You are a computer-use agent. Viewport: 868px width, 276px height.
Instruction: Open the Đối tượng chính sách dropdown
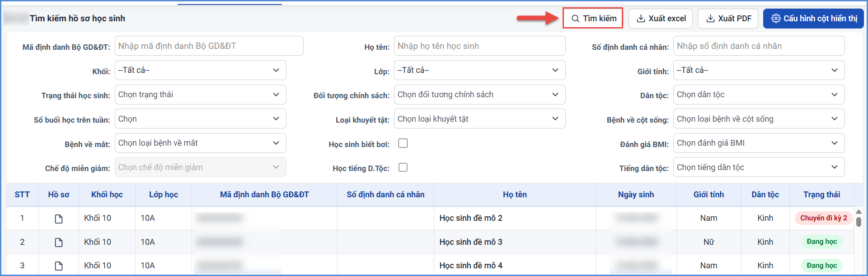[x=479, y=95]
